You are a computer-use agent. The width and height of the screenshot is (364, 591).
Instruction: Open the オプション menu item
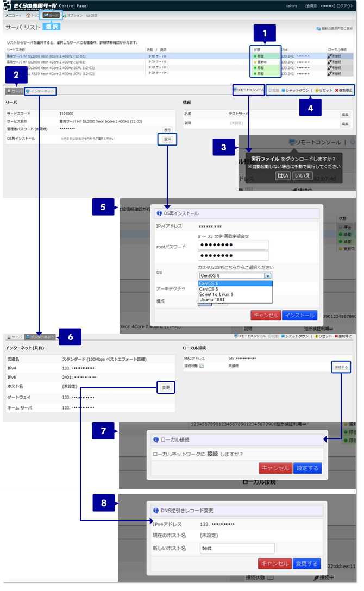click(74, 15)
